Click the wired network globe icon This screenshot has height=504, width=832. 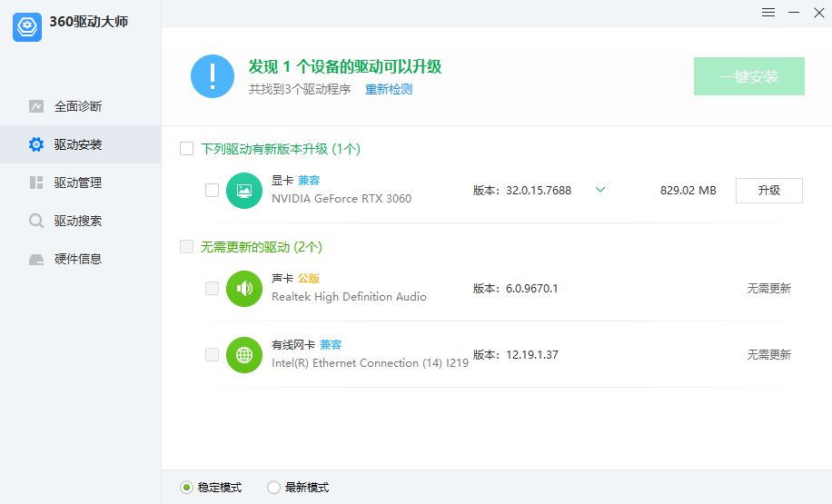[x=244, y=355]
